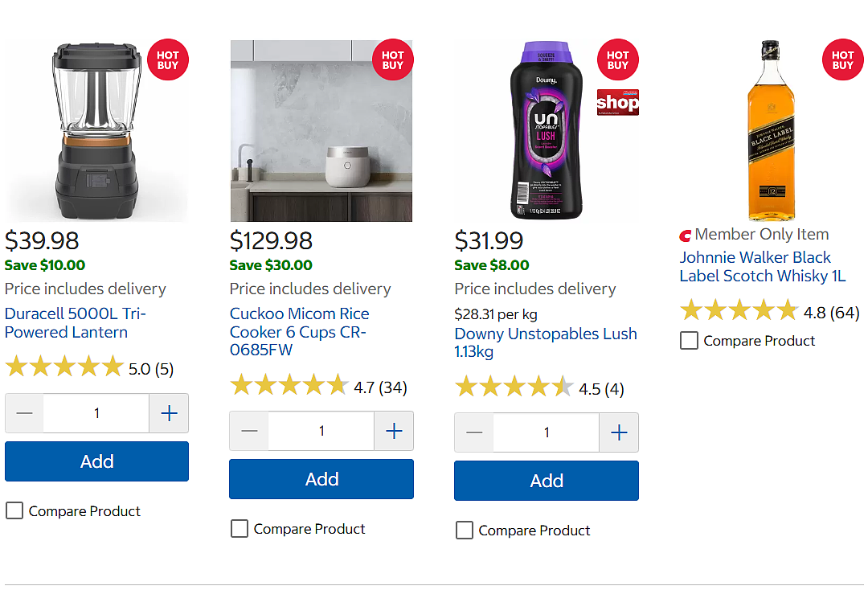Decrease quantity for Downy Unstopables
This screenshot has width=868, height=590.
point(474,432)
